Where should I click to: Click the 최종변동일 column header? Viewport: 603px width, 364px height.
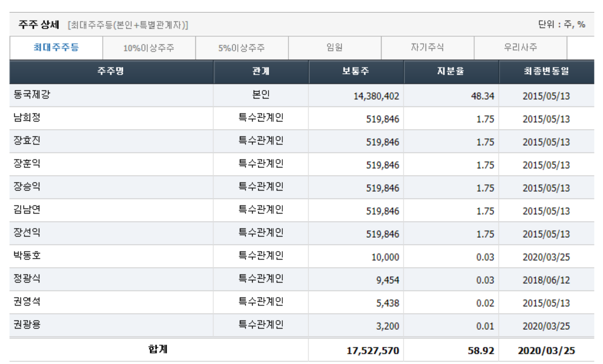coord(546,72)
